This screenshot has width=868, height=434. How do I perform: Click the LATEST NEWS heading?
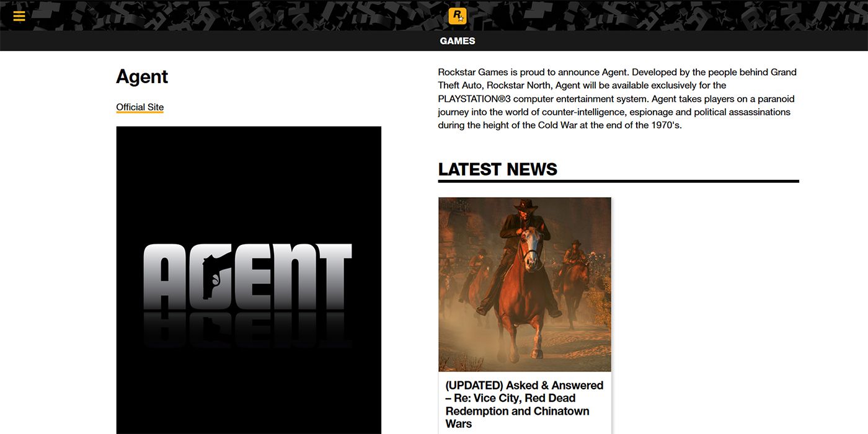(x=497, y=169)
